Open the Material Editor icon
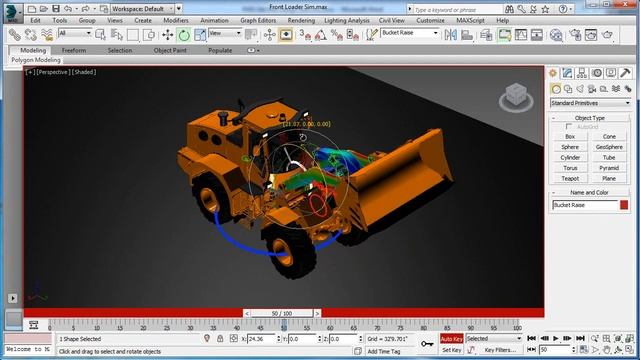Viewport: 640px width, 360px height. (x=556, y=35)
